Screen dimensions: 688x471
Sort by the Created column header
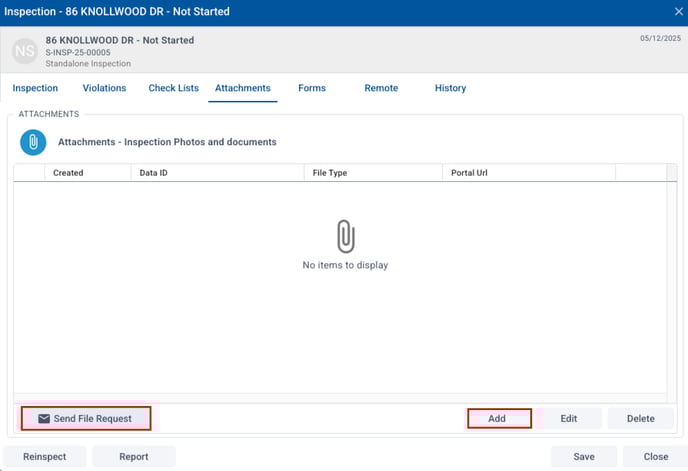click(x=68, y=173)
